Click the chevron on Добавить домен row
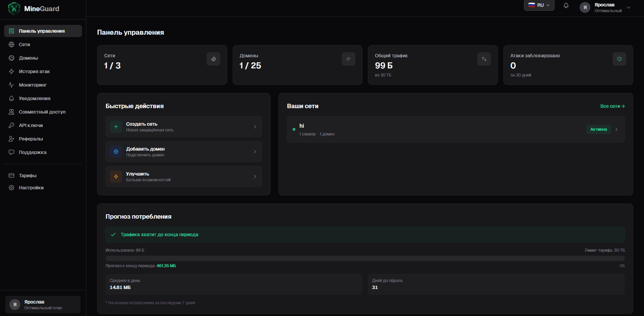The height and width of the screenshot is (316, 644). coord(255,152)
